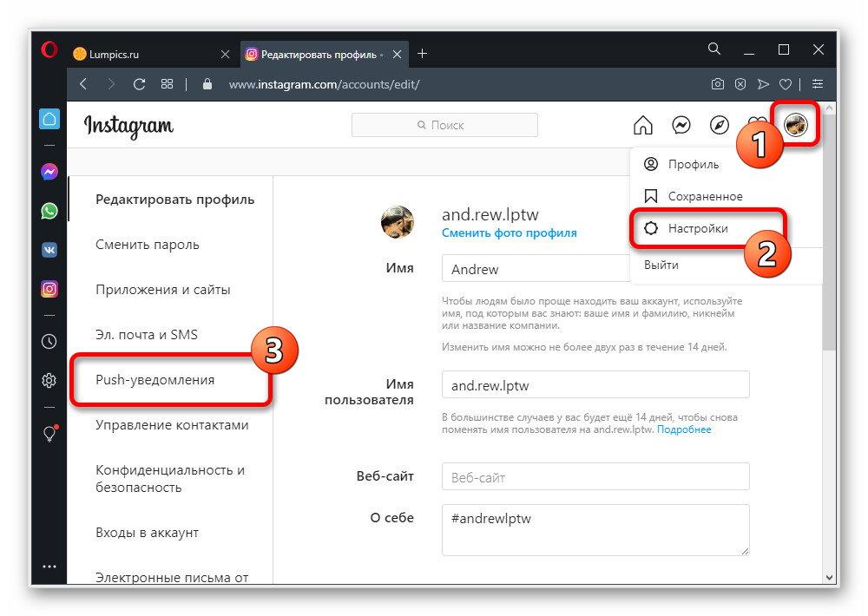
Task: Select the Редактировать профиль browser tab
Action: tap(324, 55)
